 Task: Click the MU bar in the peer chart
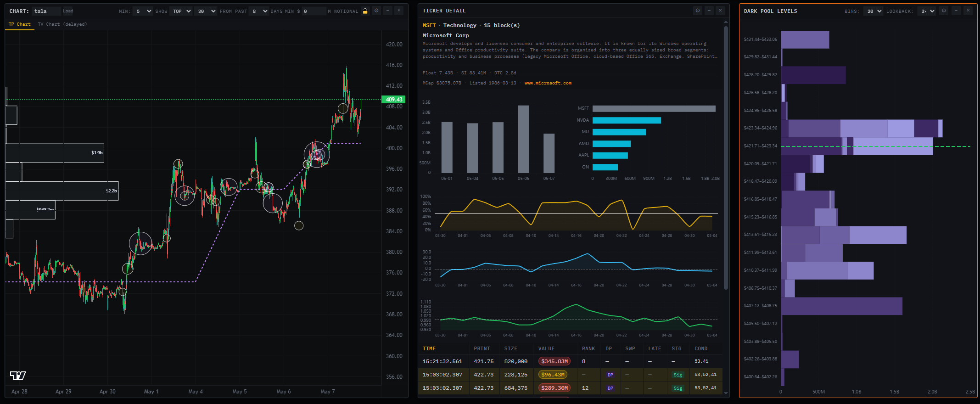pyautogui.click(x=619, y=132)
